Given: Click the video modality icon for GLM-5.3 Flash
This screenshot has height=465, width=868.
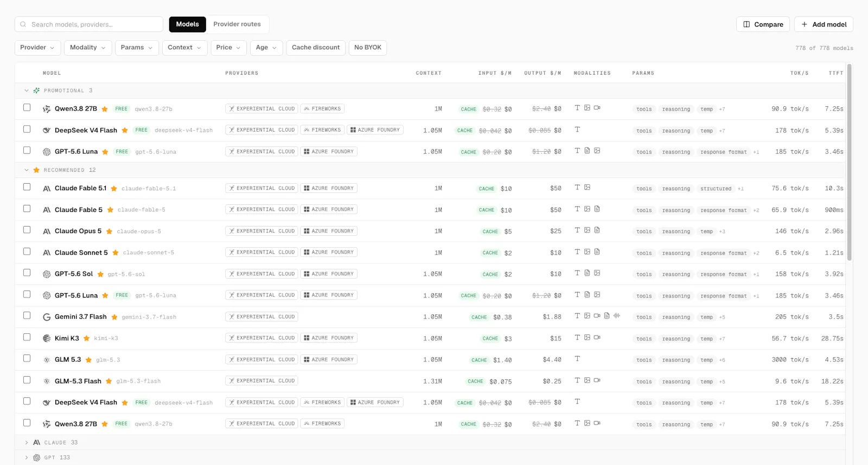Looking at the screenshot, I should (597, 380).
